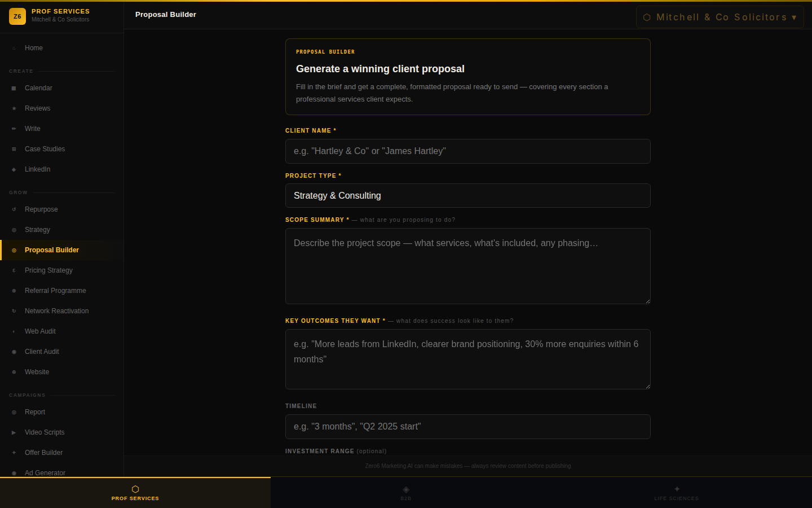Open Video Scripts
This screenshot has height=508, width=812.
[x=62, y=432]
